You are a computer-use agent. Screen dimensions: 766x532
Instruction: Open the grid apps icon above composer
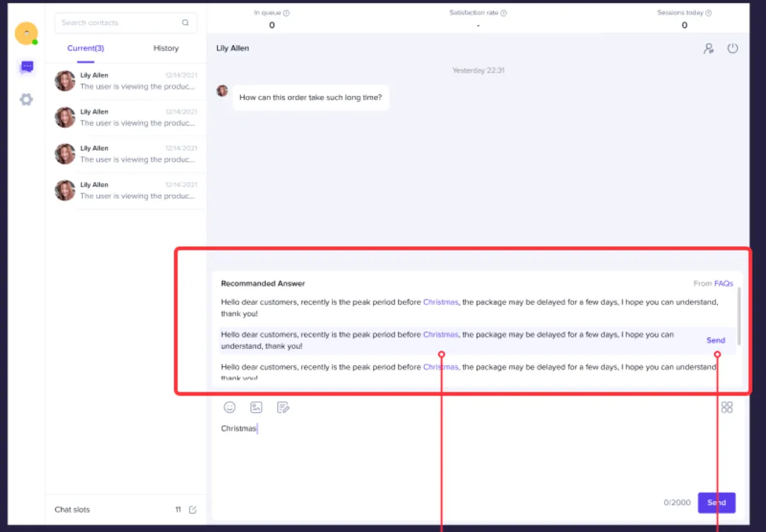727,407
